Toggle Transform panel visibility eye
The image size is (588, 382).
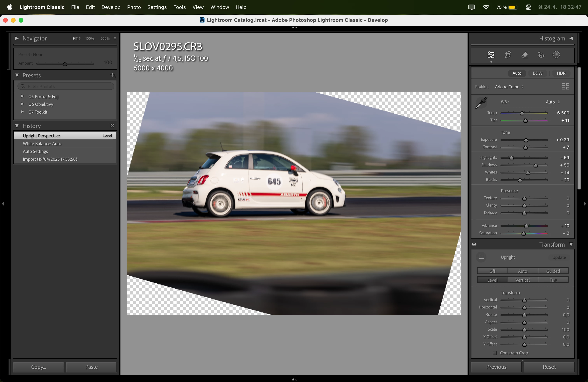tap(474, 245)
